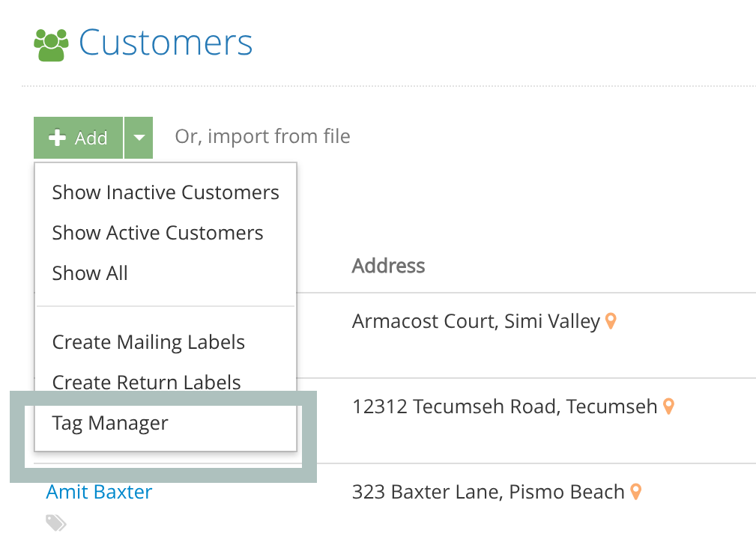Click the plus icon inside the Add button
The height and width of the screenshot is (542, 756).
coord(58,137)
